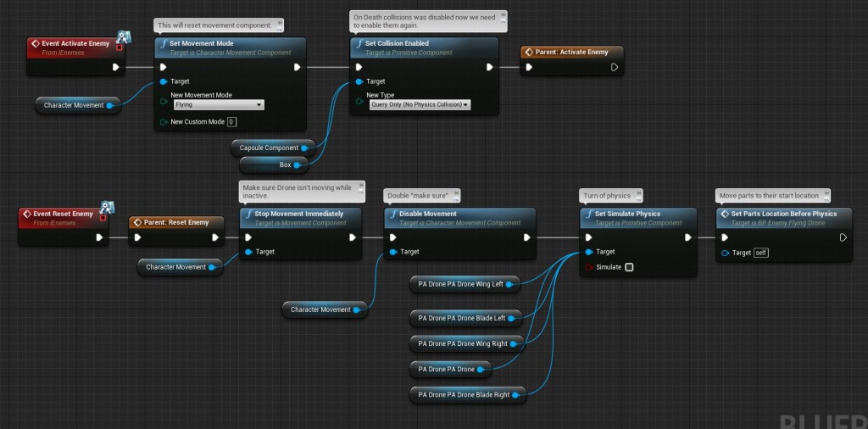Click the Target self pin field
Image resolution: width=868 pixels, height=429 pixels.
760,253
